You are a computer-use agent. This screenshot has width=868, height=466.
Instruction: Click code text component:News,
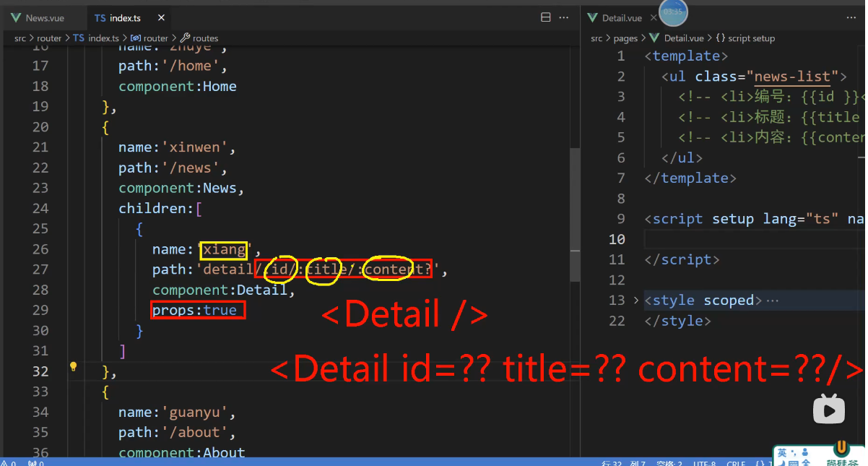tap(182, 188)
